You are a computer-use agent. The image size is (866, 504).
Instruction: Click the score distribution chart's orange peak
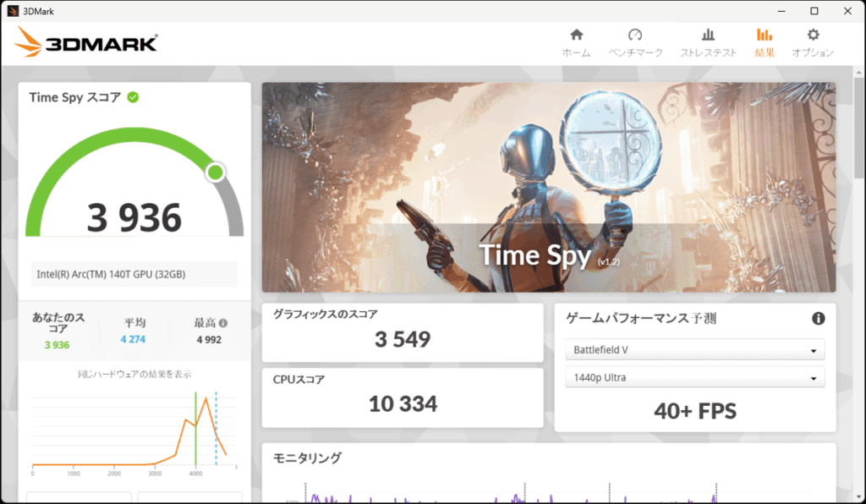tap(206, 398)
